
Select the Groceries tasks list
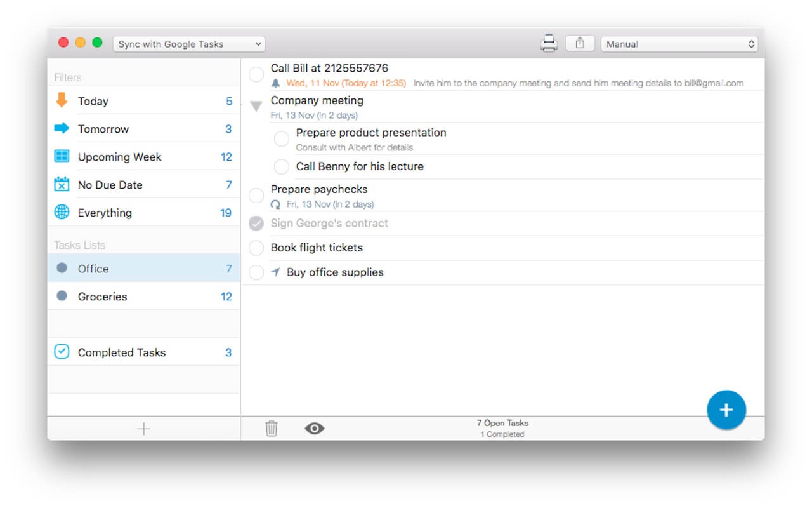point(144,296)
